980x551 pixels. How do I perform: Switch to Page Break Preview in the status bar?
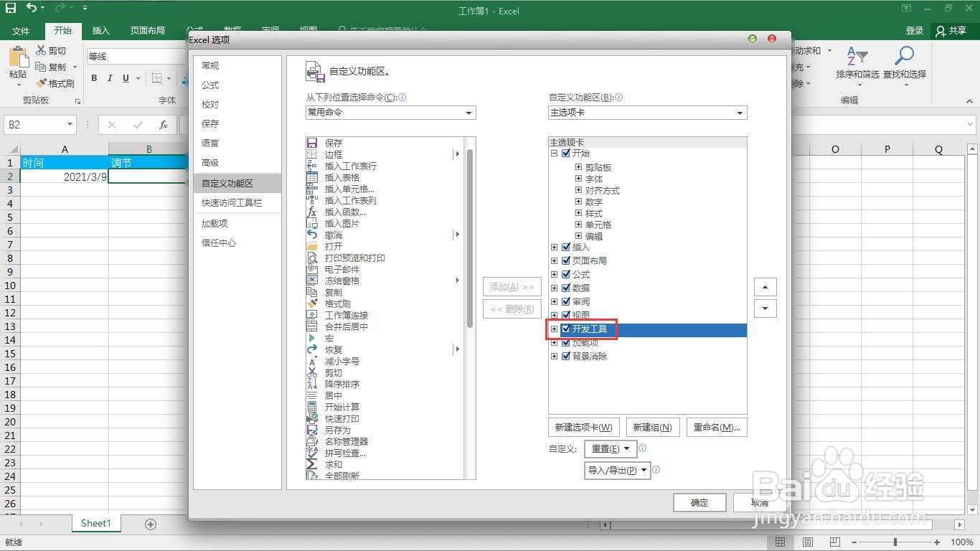(x=834, y=542)
